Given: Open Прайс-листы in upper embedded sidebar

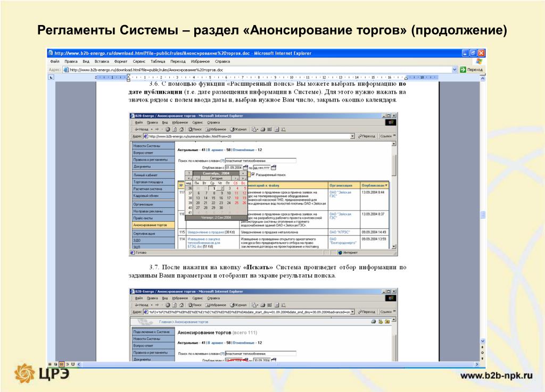Looking at the screenshot, I should [153, 218].
